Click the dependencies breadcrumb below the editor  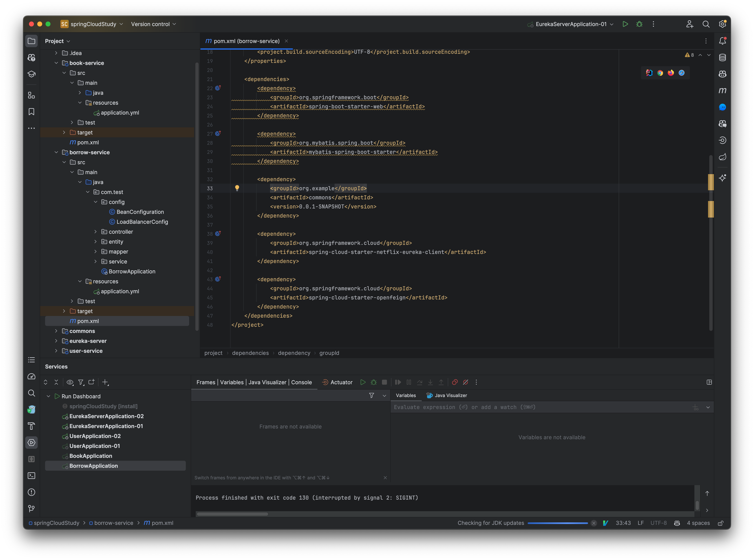tap(250, 353)
